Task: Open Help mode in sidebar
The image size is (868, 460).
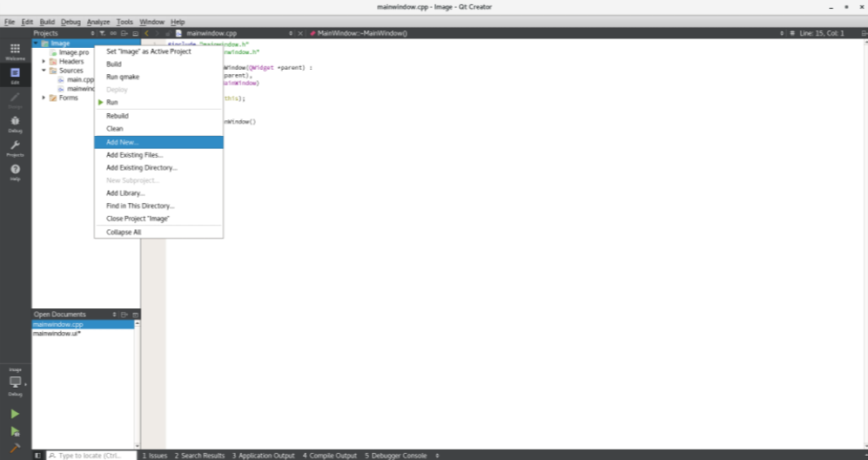Action: (15, 172)
